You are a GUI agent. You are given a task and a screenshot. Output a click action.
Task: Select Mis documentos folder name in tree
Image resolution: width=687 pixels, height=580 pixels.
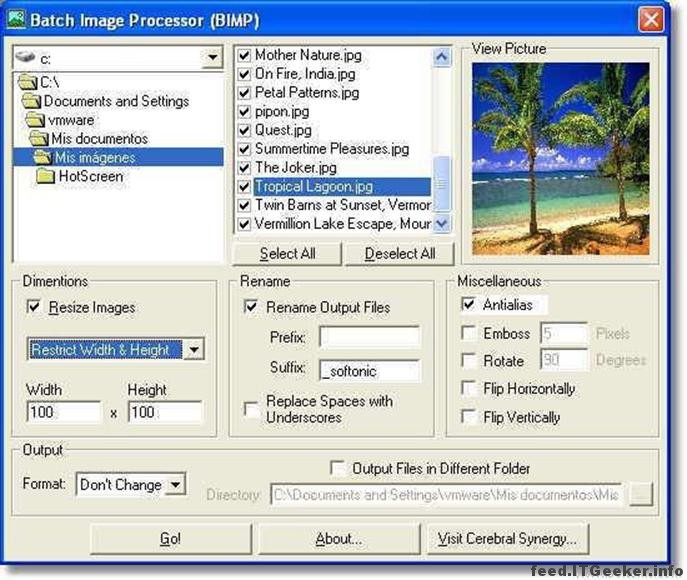click(99, 138)
